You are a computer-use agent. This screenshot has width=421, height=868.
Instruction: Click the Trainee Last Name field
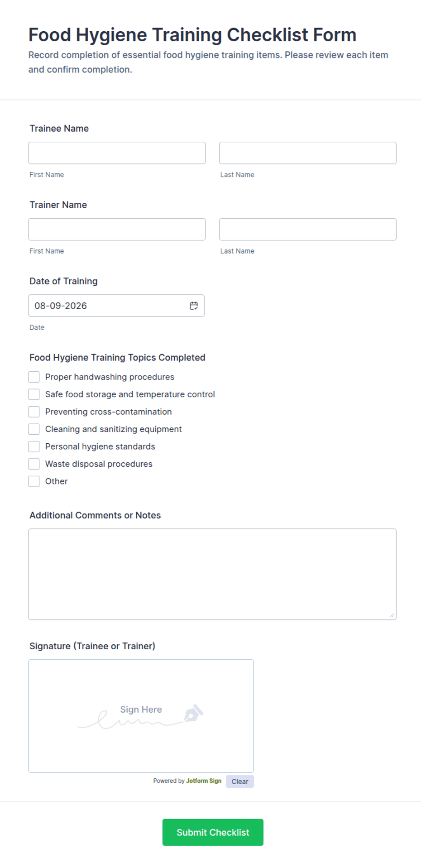[308, 153]
